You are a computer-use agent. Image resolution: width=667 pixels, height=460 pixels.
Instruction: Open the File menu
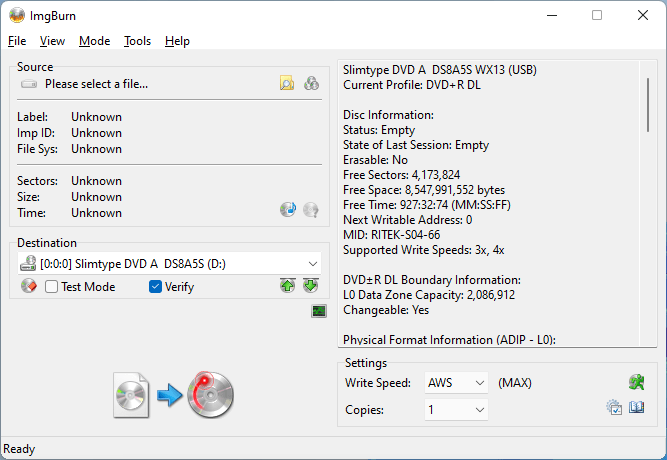click(17, 41)
